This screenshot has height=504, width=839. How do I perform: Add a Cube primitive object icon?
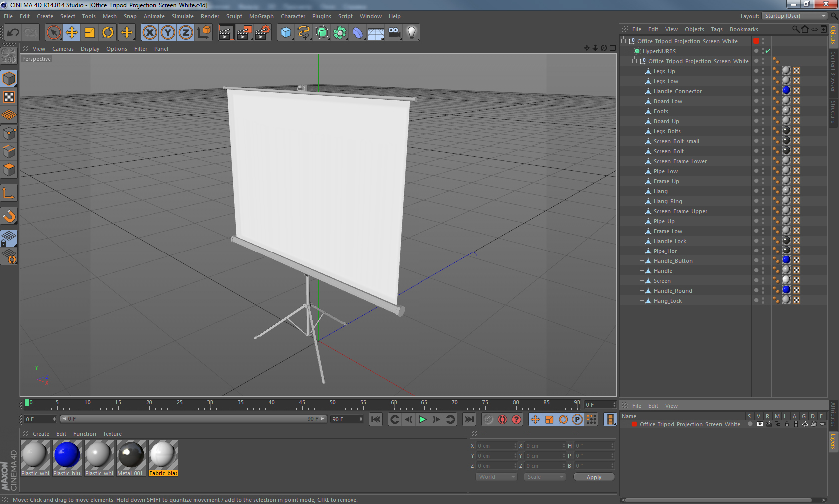pyautogui.click(x=286, y=33)
